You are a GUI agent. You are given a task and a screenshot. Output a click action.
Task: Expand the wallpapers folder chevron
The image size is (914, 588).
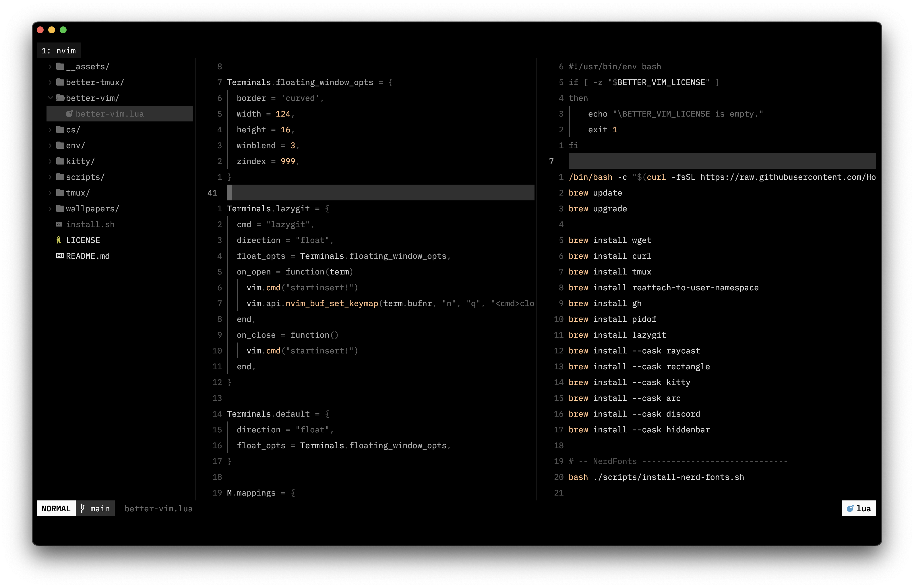[x=50, y=208]
